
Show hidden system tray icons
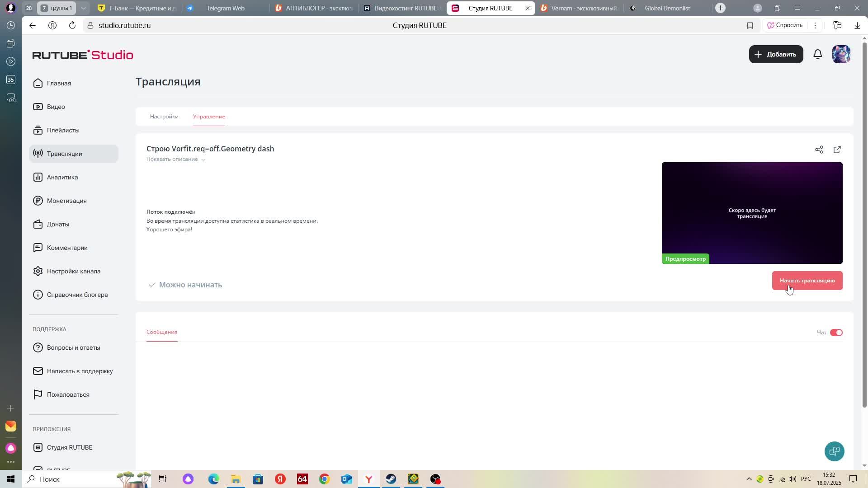(x=749, y=479)
